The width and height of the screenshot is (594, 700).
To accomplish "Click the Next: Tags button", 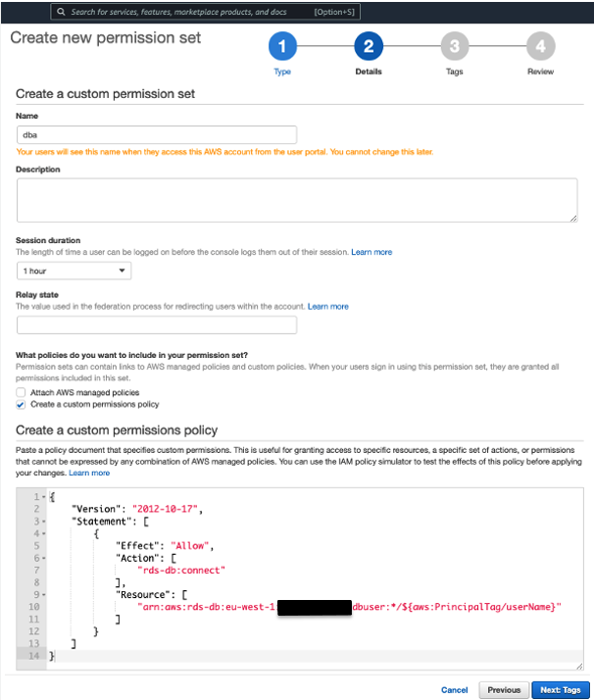I will (x=561, y=689).
